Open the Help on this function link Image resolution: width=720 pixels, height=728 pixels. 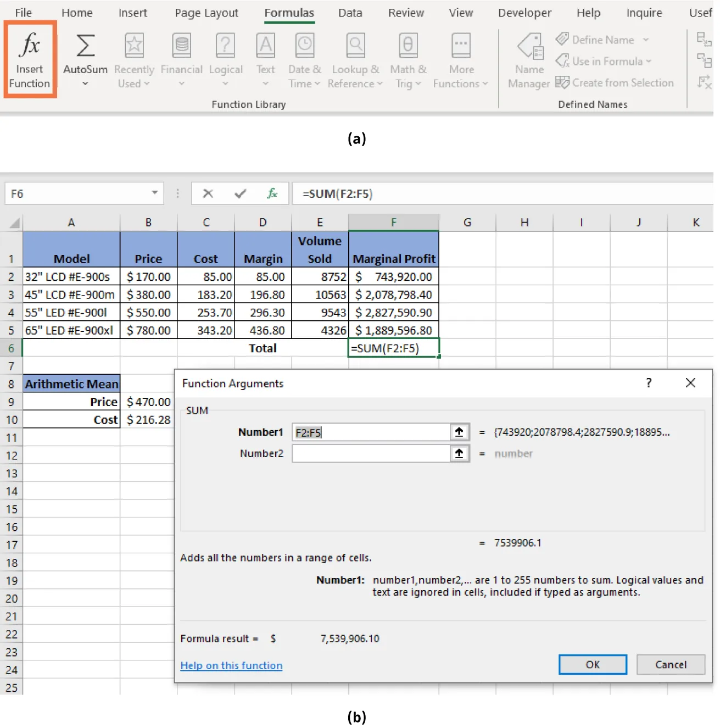tap(231, 665)
